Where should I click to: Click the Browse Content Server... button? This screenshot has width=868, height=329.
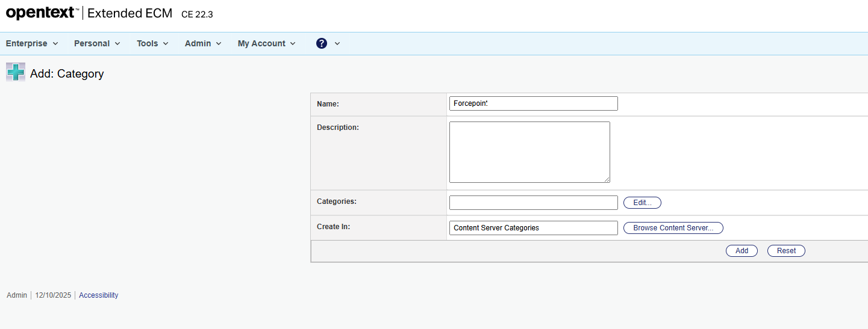pos(673,228)
